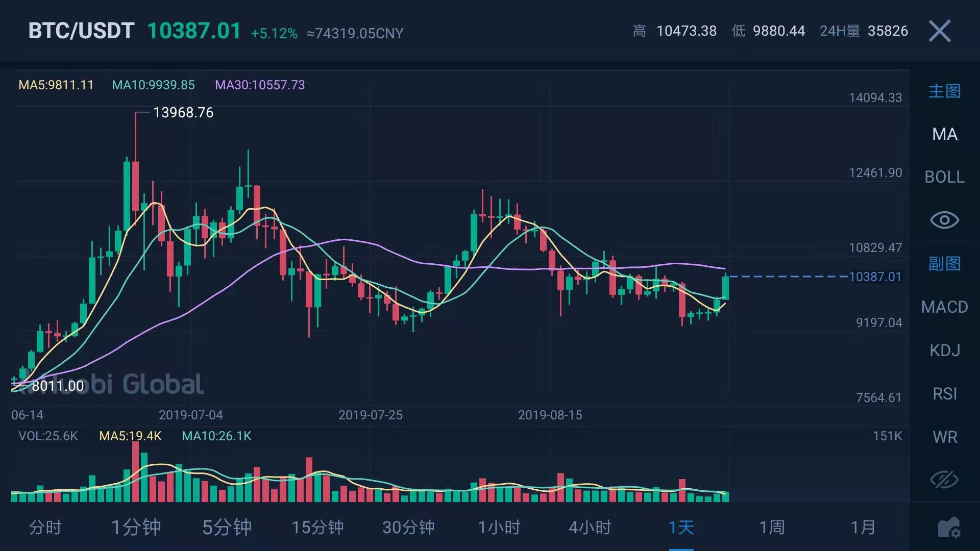Viewport: 980px width, 551px height.
Task: Switch sub-chart to RSI indicator
Action: click(x=944, y=394)
